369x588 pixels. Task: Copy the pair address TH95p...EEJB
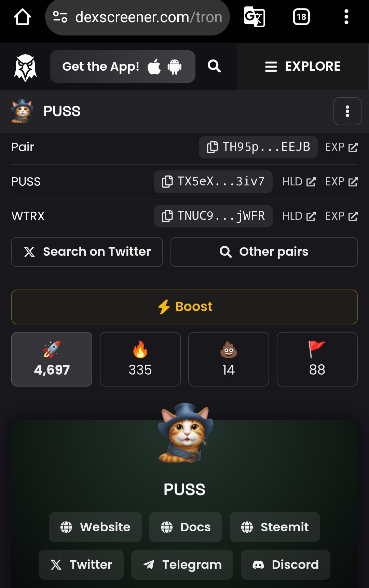coord(258,147)
